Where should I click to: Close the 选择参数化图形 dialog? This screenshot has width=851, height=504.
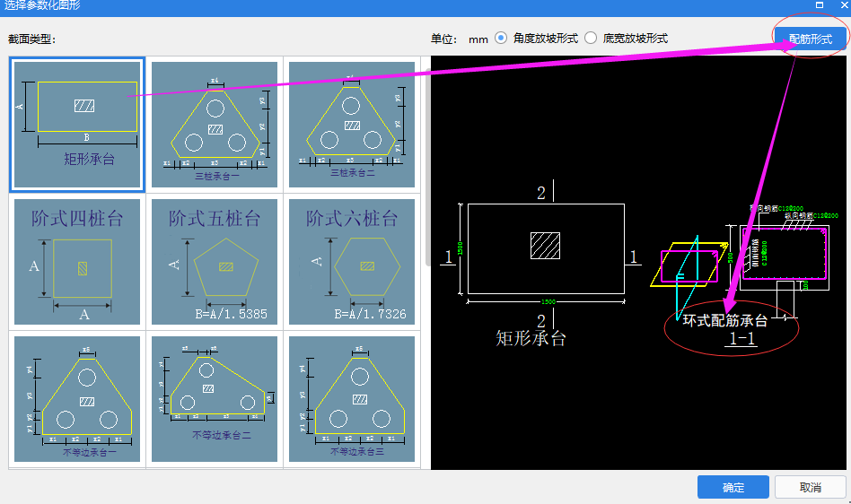845,4
